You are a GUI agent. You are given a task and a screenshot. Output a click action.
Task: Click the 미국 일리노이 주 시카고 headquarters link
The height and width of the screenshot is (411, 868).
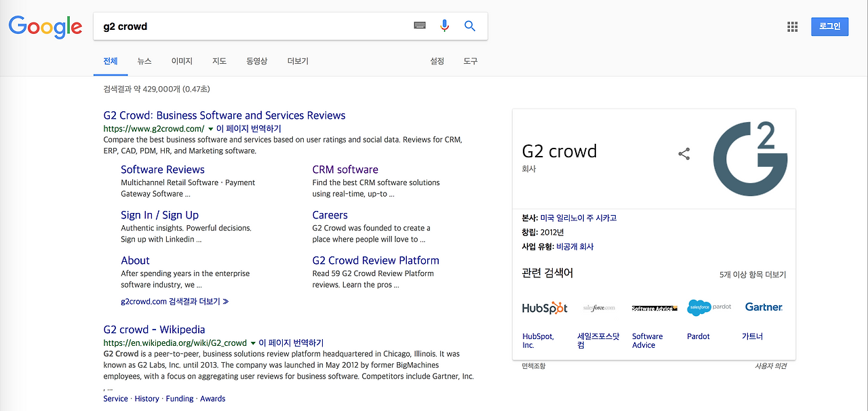[578, 218]
